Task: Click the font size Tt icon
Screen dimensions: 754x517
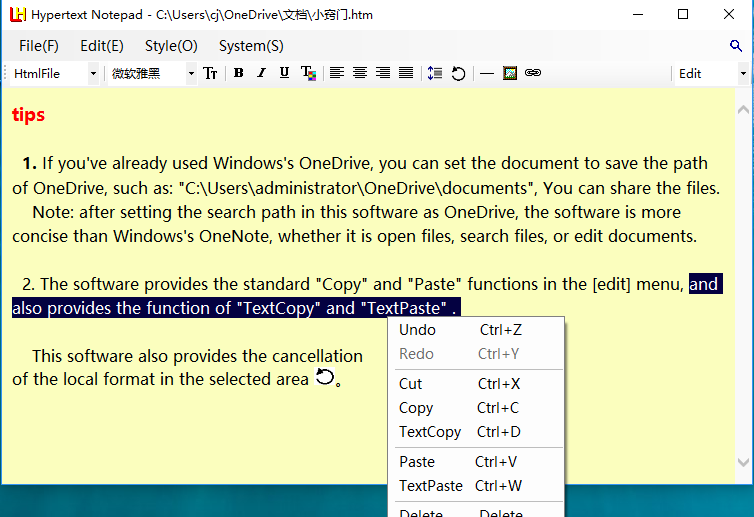Action: [x=210, y=73]
